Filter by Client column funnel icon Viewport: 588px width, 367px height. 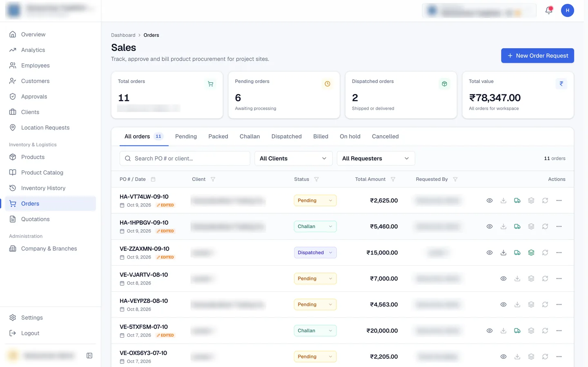[x=213, y=179]
